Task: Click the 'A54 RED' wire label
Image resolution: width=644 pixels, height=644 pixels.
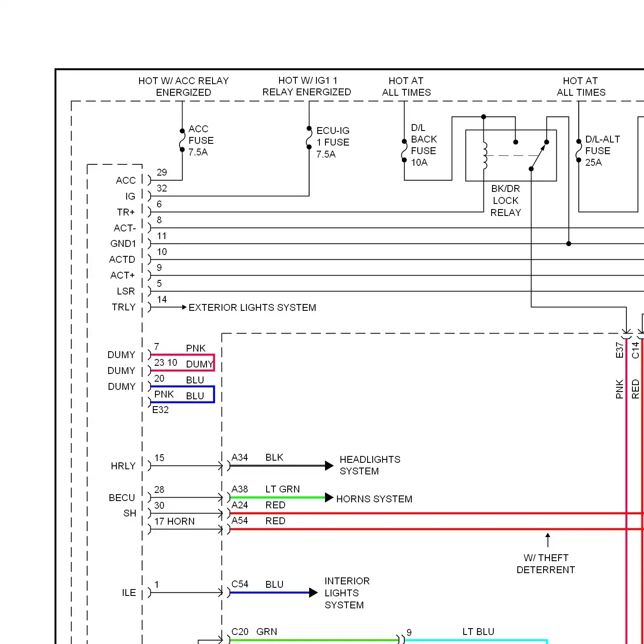Action: tap(258, 521)
